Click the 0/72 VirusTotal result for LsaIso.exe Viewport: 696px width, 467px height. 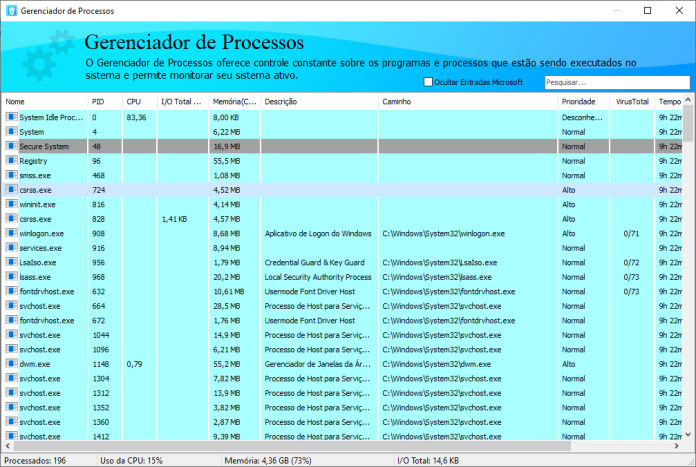pyautogui.click(x=631, y=262)
